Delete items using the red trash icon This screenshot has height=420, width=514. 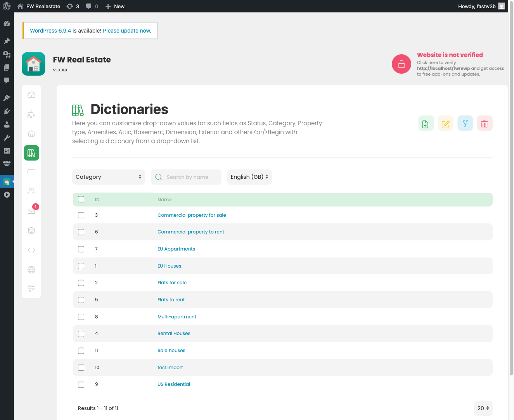pos(485,123)
